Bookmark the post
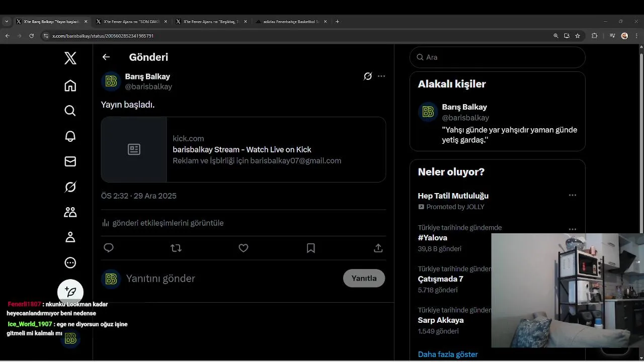The width and height of the screenshot is (644, 362). click(x=311, y=248)
